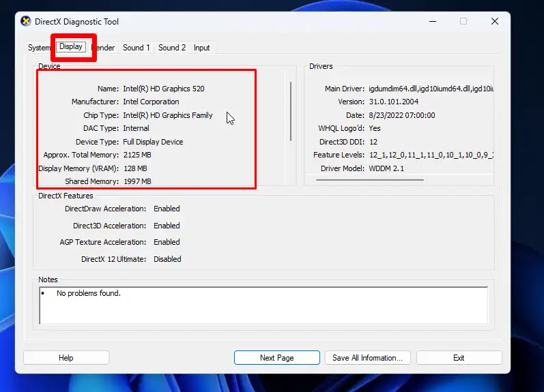Click the No problems found note
The height and width of the screenshot is (392, 544).
(x=89, y=293)
